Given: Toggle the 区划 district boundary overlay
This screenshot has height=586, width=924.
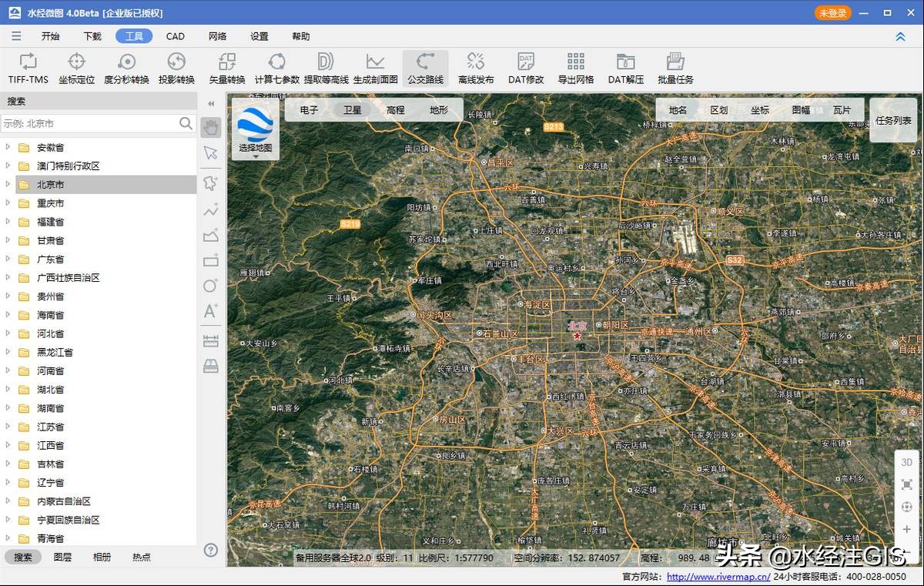Looking at the screenshot, I should click(x=718, y=109).
